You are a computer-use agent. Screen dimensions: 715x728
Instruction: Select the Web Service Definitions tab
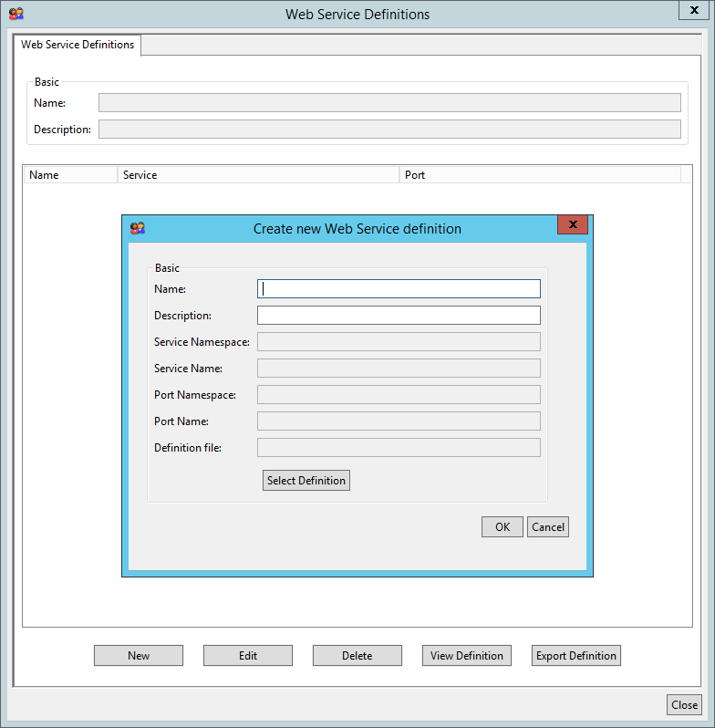(x=78, y=45)
